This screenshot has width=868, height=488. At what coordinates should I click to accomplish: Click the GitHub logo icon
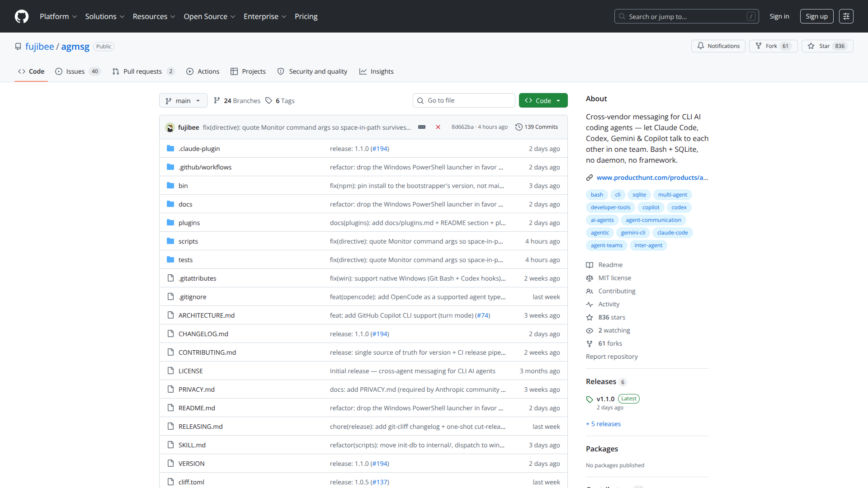click(21, 16)
